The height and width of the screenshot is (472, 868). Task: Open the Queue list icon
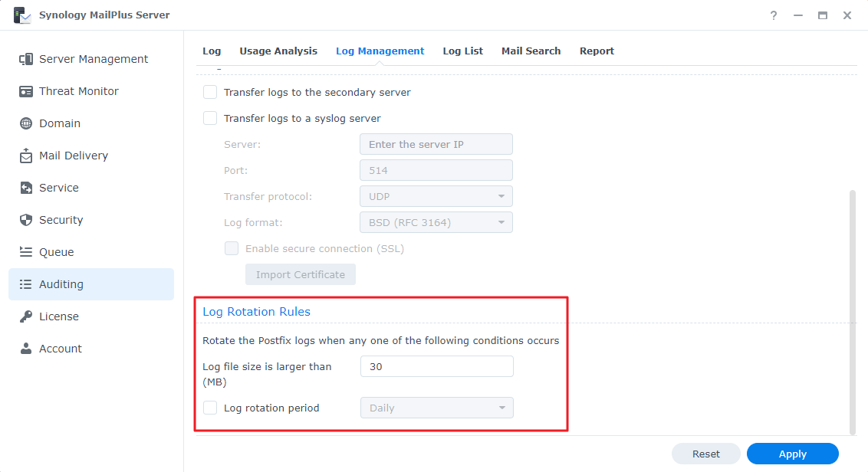coord(25,251)
